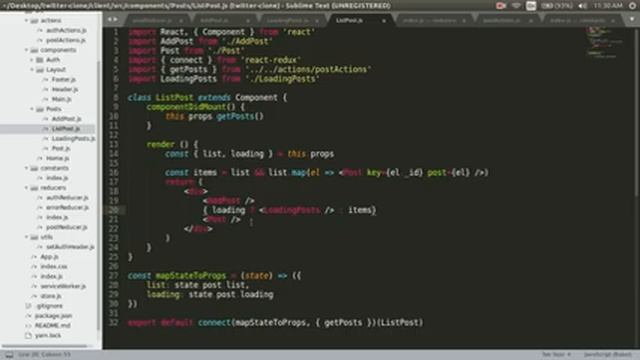Screen dimensions: 640x360
Task: Change syntax via JavaScript (Babel) status label
Action: pos(607,354)
